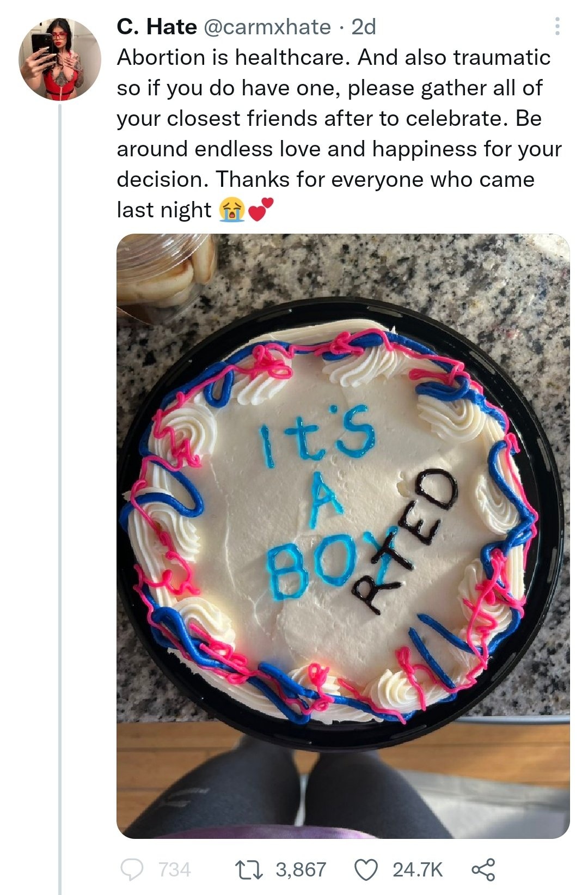Click the "Thanks for everyone who came" line
Screen dimensions: 588x895
pyautogui.click(x=376, y=179)
